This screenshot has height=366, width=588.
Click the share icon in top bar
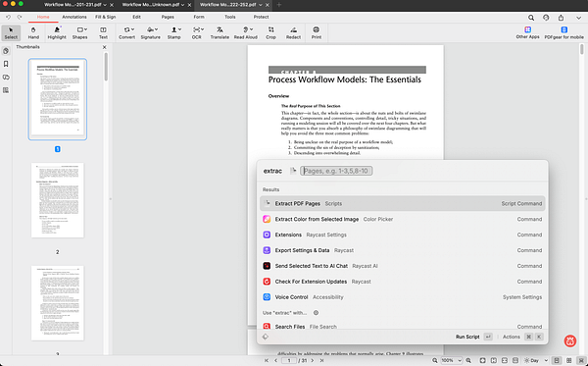tap(561, 18)
